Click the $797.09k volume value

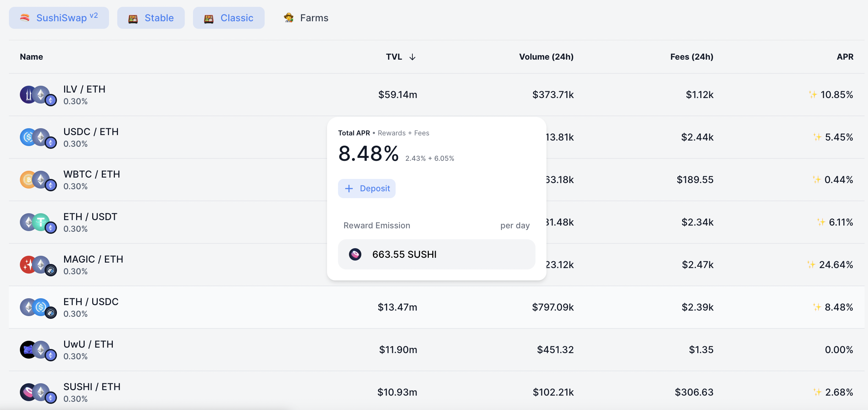(553, 307)
